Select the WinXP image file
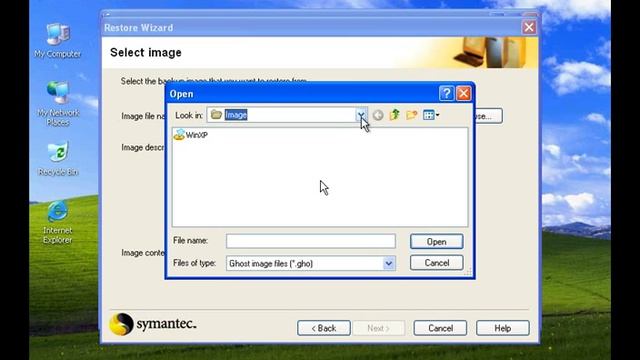Viewport: 640px width, 360px height. [191, 134]
